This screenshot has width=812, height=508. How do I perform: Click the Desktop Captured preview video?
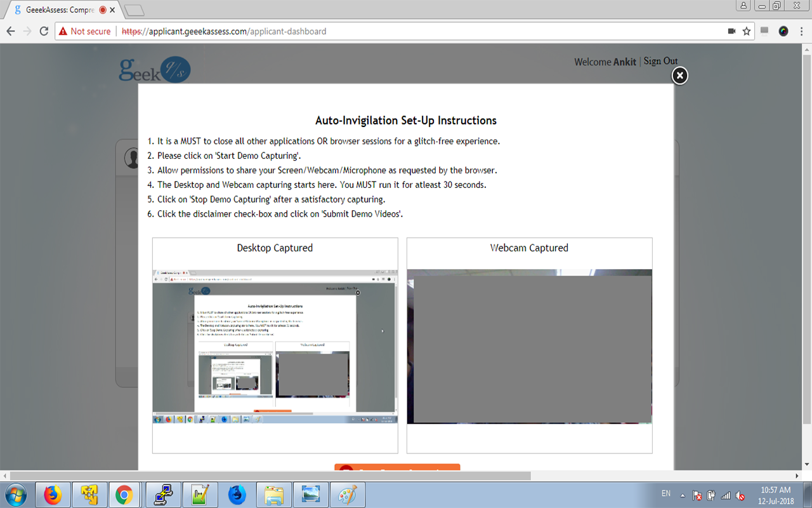(275, 346)
